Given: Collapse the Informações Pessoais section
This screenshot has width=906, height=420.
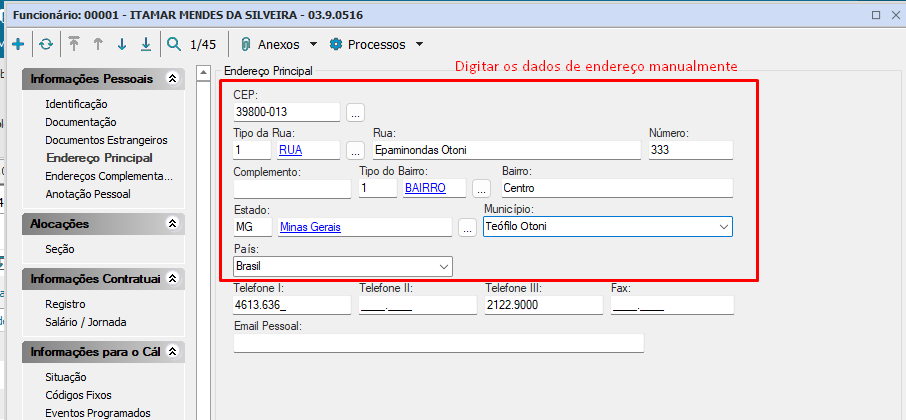Looking at the screenshot, I should 172,79.
